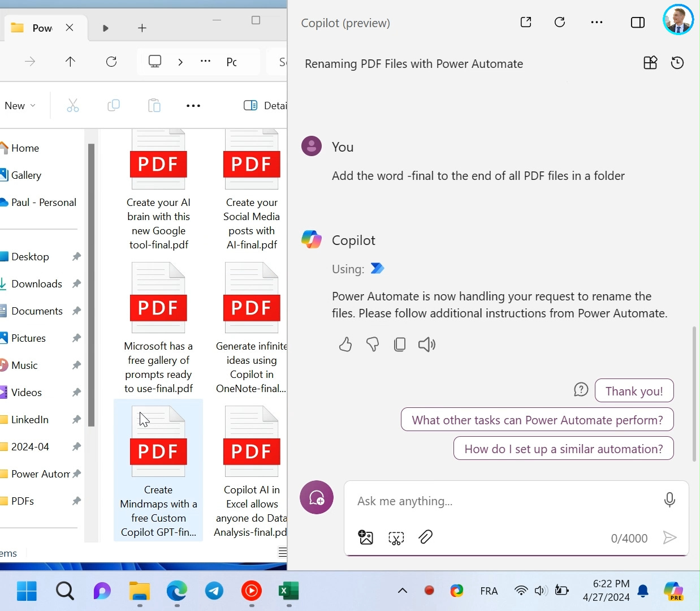Click the navigation pane scrollbar

tap(91, 285)
